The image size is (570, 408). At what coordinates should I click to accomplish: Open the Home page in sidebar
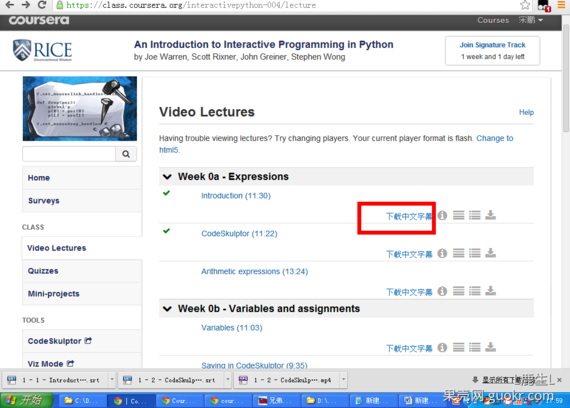82,178
